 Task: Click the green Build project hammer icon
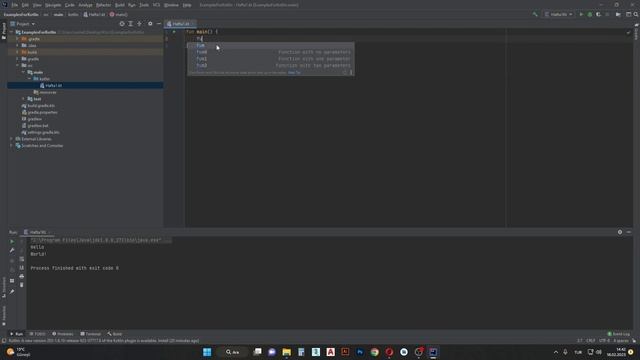click(x=535, y=14)
